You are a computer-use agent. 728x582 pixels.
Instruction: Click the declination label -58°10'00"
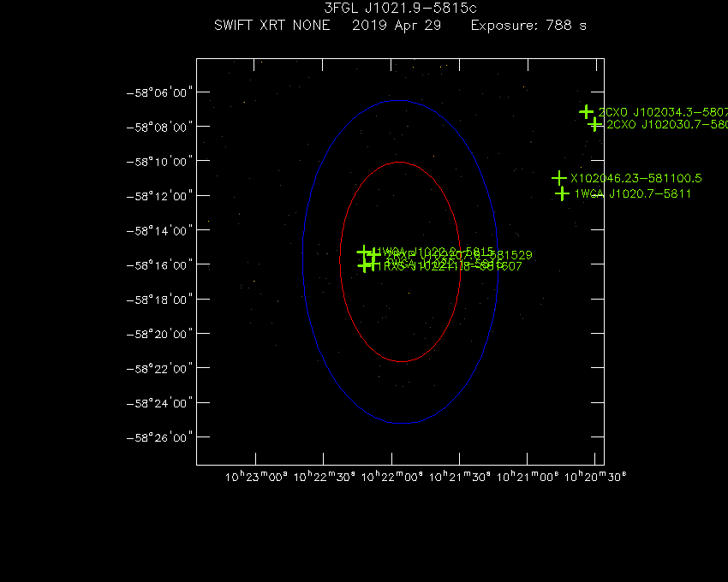159,162
